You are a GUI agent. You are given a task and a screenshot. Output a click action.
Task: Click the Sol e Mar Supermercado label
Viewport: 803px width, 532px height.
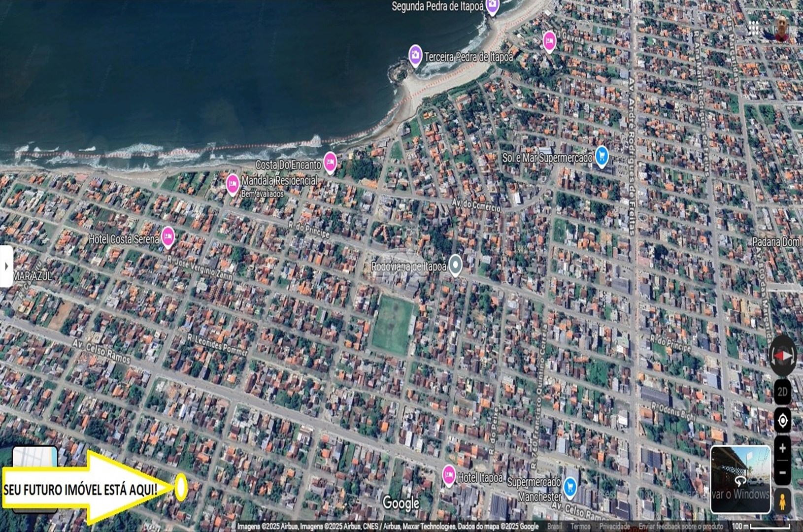click(547, 158)
